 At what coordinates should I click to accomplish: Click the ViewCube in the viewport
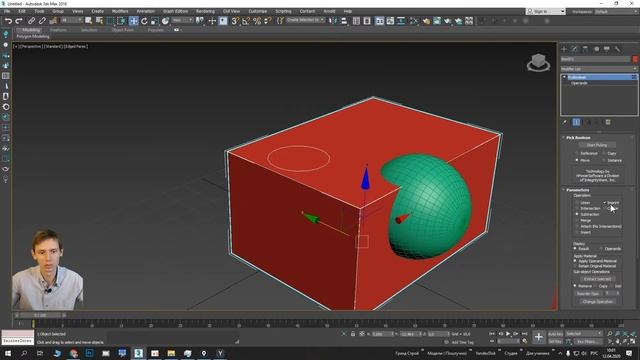538,63
